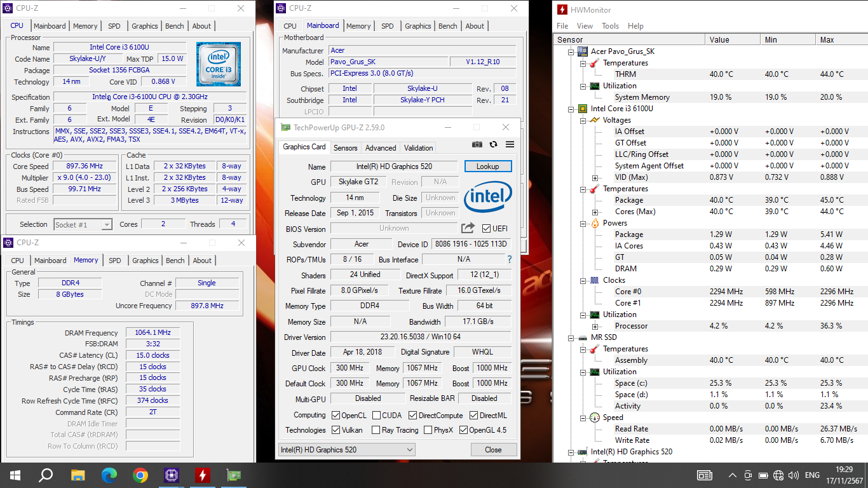868x488 pixels.
Task: Click the GPU Name field showing HD Graphics 520
Action: [394, 166]
